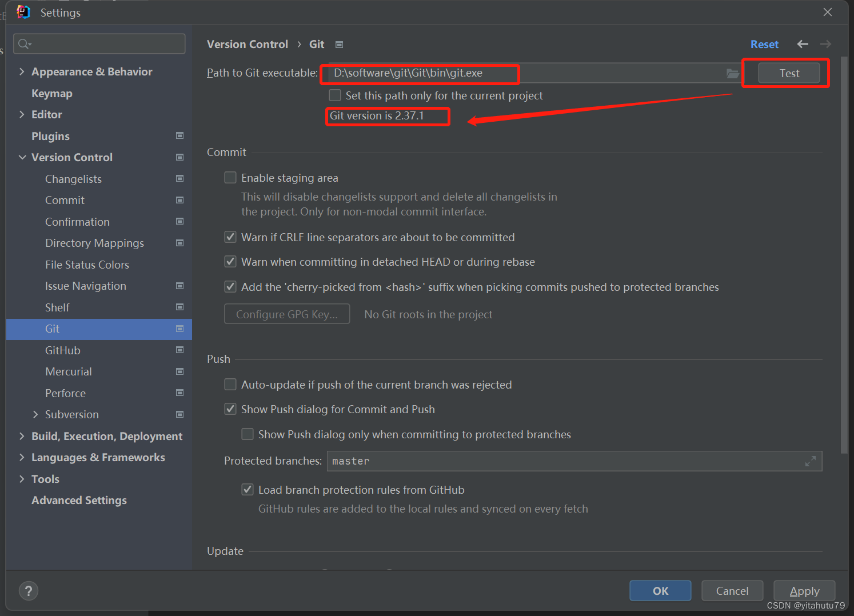Click the Protected branches master field

point(574,461)
